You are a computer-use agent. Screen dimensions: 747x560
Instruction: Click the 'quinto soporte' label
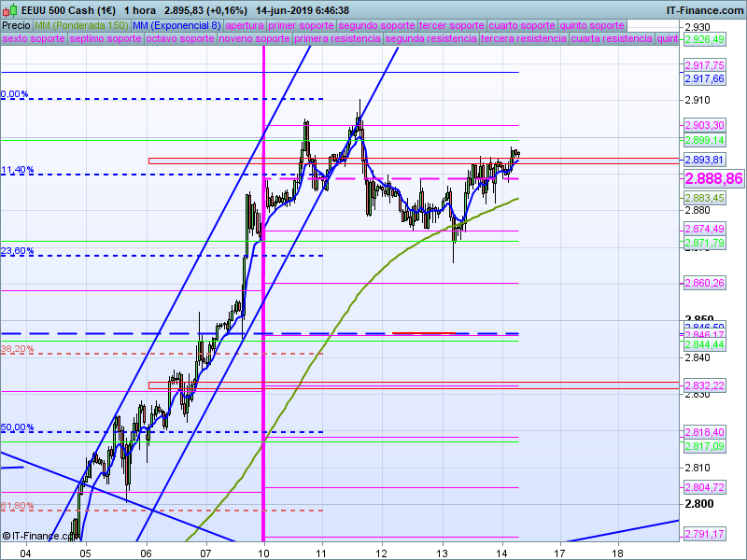coord(592,26)
